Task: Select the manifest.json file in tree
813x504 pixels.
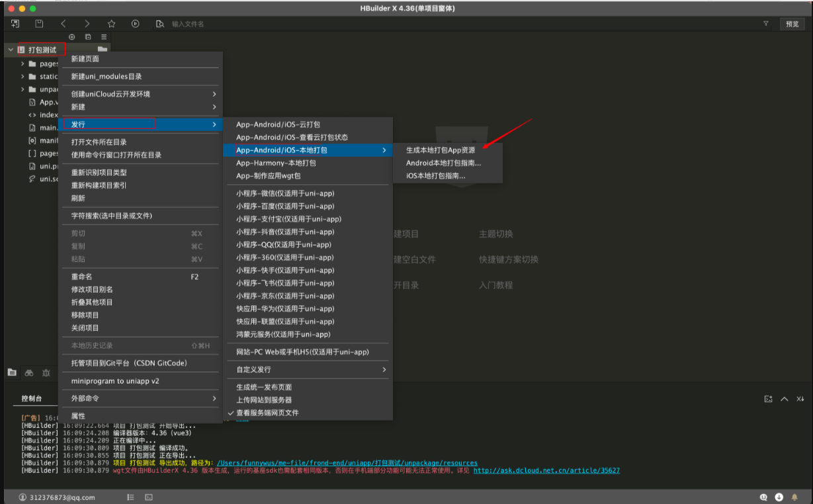Action: (43, 140)
